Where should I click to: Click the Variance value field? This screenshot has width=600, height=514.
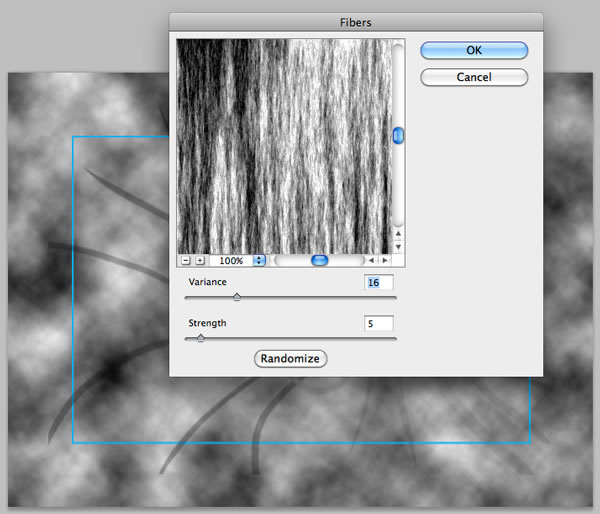(x=378, y=282)
